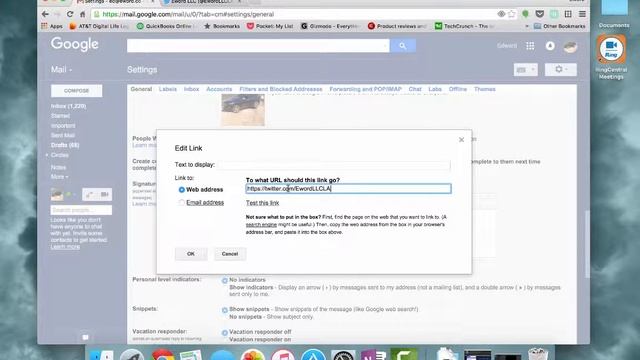This screenshot has height=360, width=640.
Task: Open Photos app in the dock
Action: (253, 355)
